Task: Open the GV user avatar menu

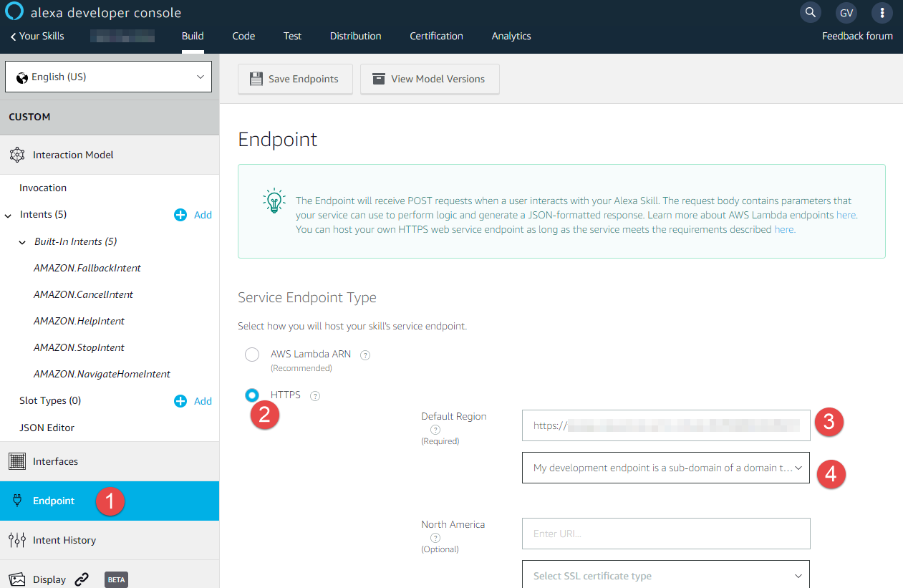Action: (846, 12)
